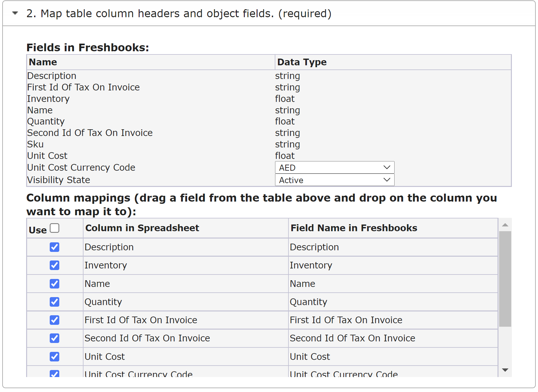The width and height of the screenshot is (538, 392).
Task: Uncheck the Inventory row checkbox
Action: (55, 265)
